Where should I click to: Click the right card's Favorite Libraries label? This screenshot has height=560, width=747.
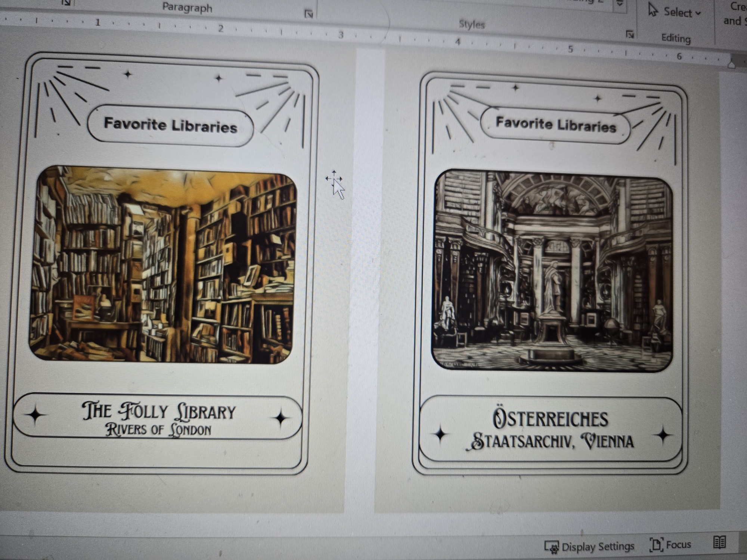555,124
